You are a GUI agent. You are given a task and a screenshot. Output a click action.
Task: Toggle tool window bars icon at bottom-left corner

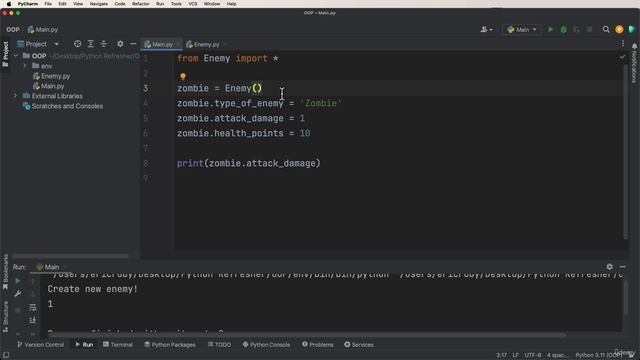[x=6, y=355]
